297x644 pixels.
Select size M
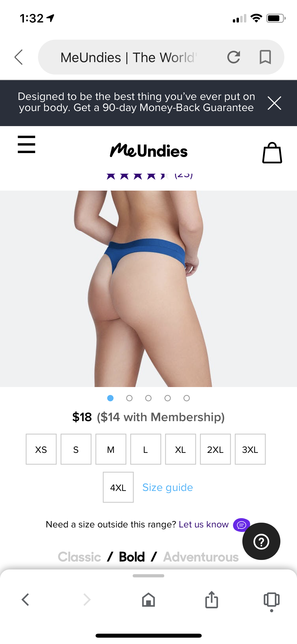(x=111, y=449)
